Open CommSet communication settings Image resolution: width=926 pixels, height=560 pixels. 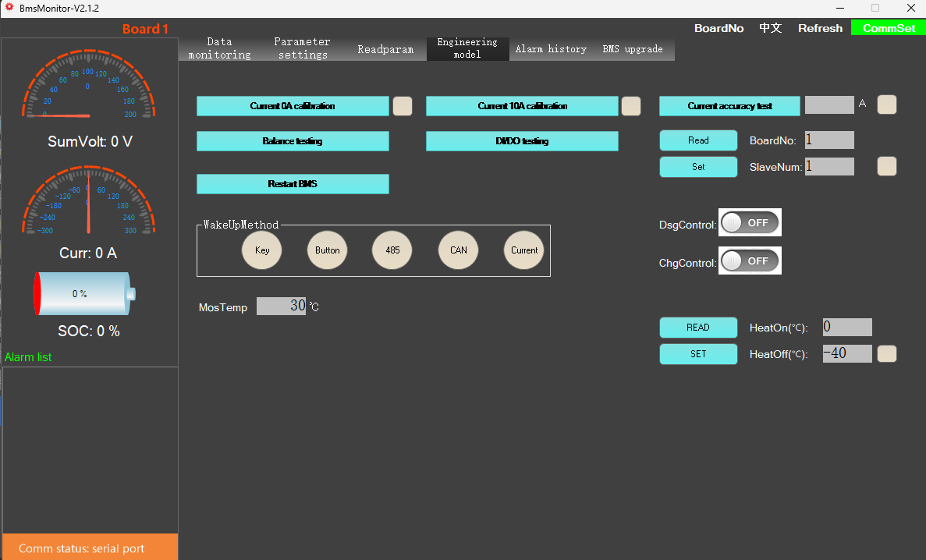(889, 28)
